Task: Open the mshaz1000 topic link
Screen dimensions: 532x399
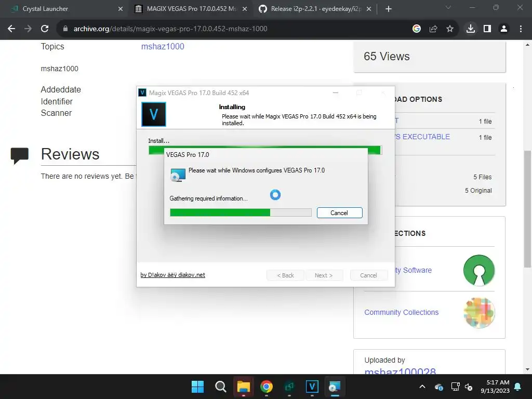Action: tap(163, 46)
